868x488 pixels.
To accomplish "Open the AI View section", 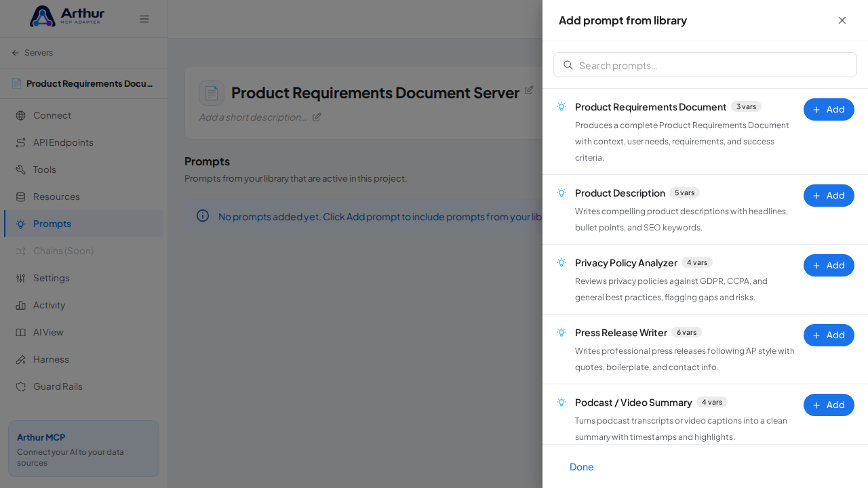I will click(x=83, y=332).
